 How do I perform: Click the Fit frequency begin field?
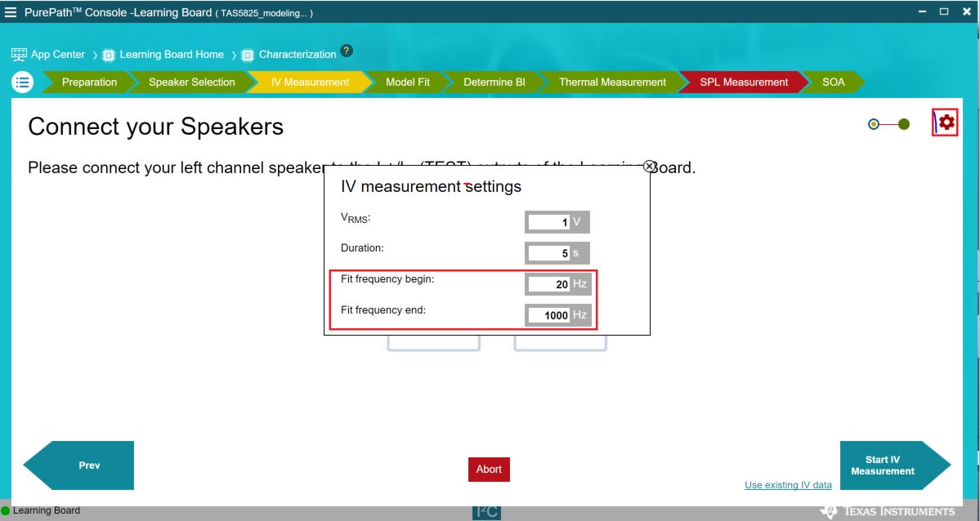(548, 284)
